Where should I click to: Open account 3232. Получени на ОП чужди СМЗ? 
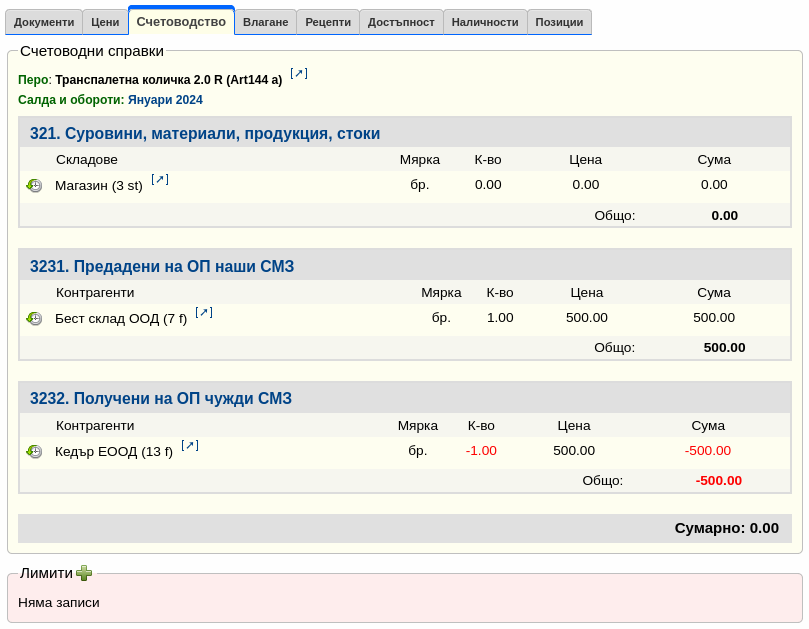[x=161, y=399]
